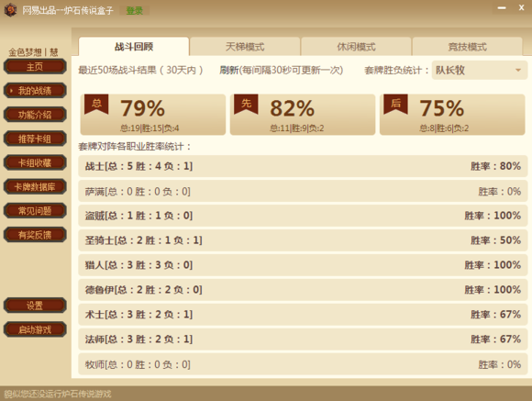Click 刷新 to refresh battle results

pos(229,71)
